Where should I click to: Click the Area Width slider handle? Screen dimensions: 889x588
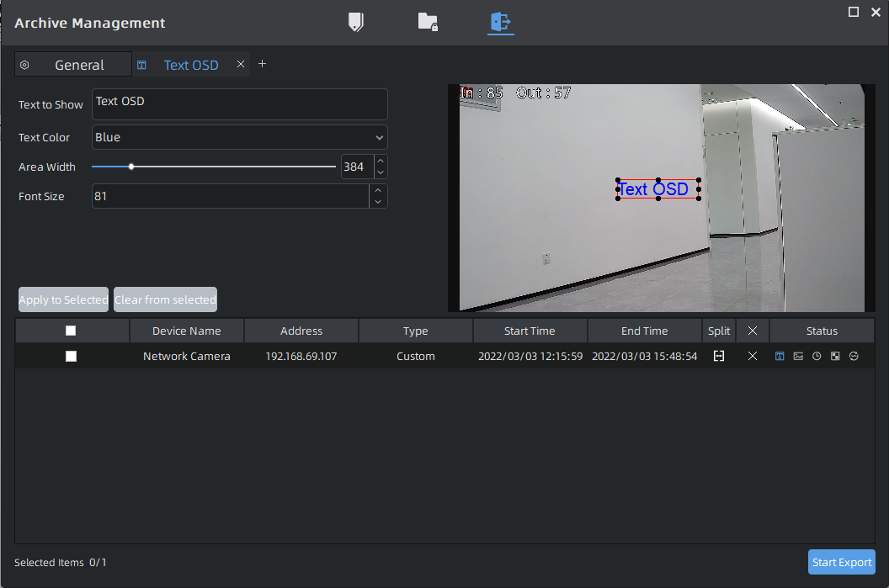click(131, 167)
